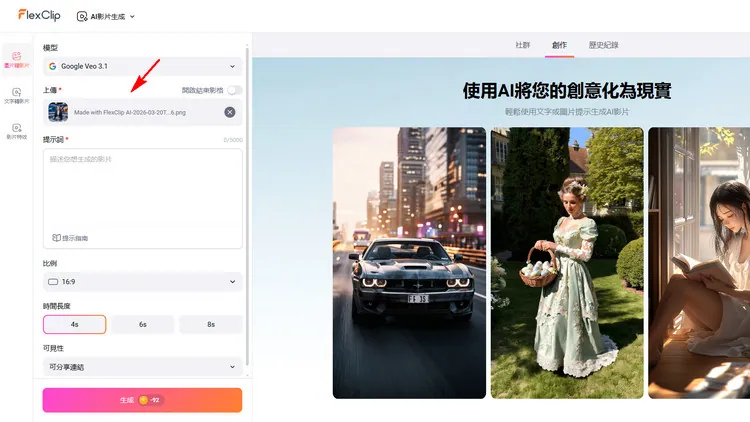Screen dimensions: 750x422
Task: Click the uploaded image thumbnail
Action: (x=58, y=112)
